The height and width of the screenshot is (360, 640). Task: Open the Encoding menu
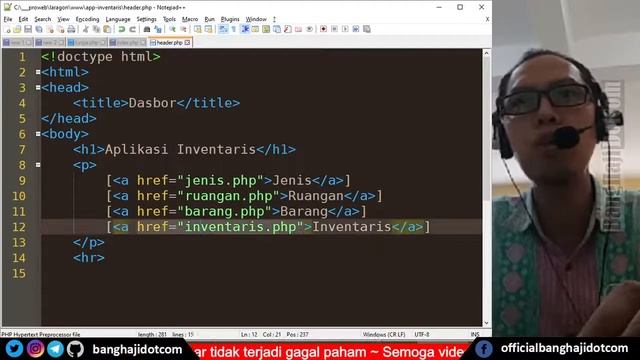[87, 19]
